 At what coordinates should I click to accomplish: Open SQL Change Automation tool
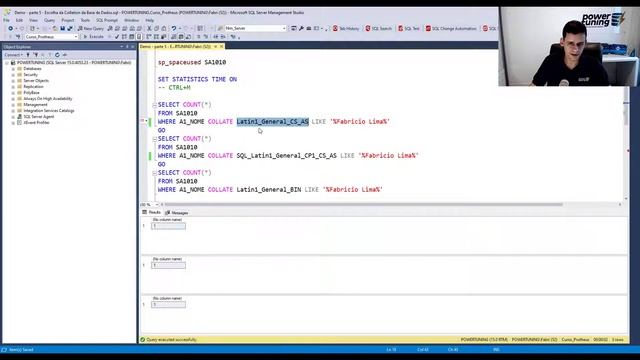451,29
